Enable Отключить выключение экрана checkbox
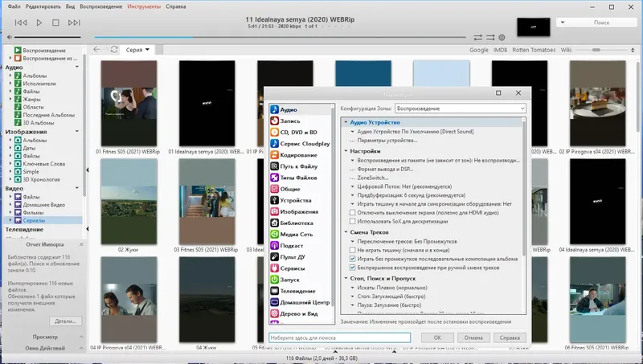643x364 pixels. click(x=352, y=213)
